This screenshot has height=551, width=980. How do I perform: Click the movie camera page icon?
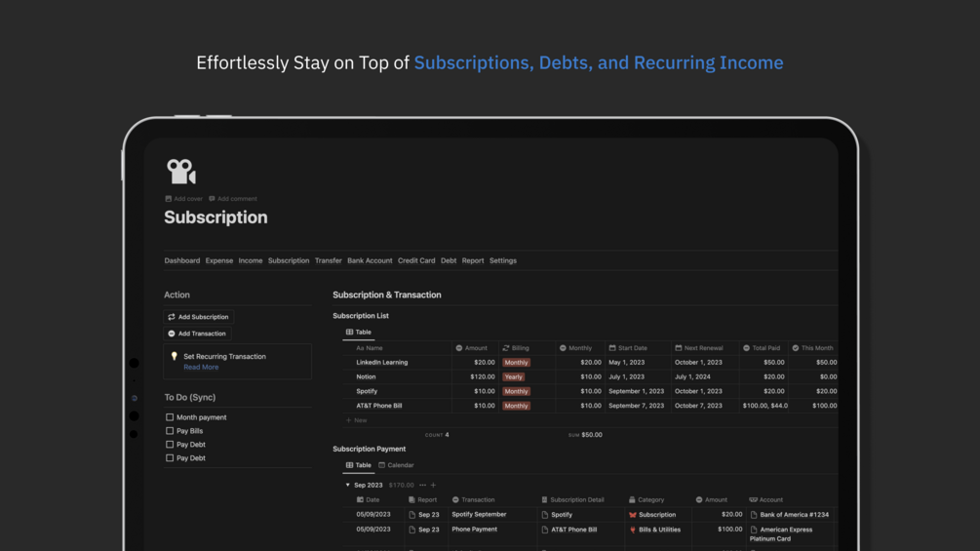(x=181, y=172)
